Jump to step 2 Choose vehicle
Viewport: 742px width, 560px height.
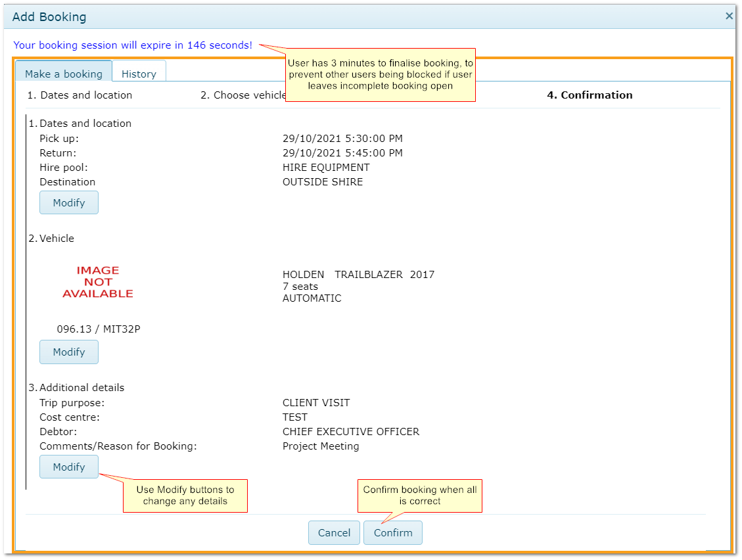pos(243,95)
